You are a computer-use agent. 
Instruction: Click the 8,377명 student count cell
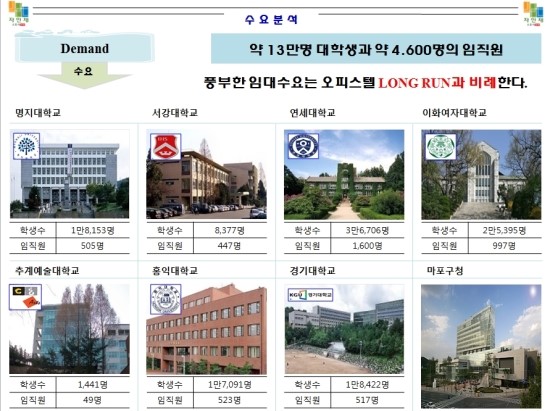pos(230,230)
